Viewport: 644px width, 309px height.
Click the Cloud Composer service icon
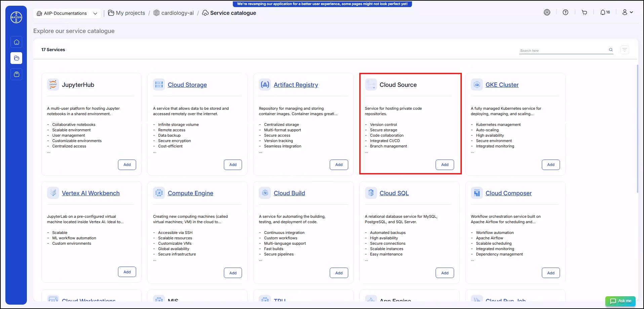pyautogui.click(x=477, y=193)
